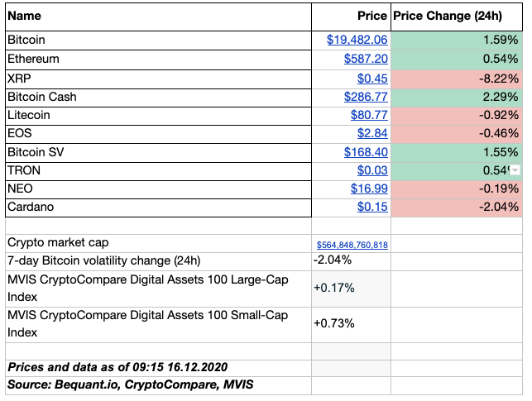The height and width of the screenshot is (401, 532).
Task: Select the Price Change (24h) header cell
Action: [457, 16]
